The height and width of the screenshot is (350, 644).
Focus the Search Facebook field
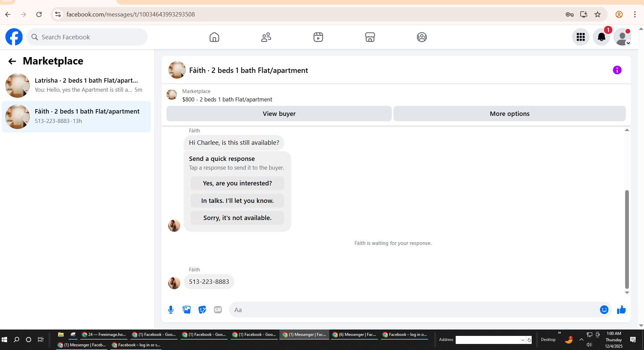[x=87, y=37]
